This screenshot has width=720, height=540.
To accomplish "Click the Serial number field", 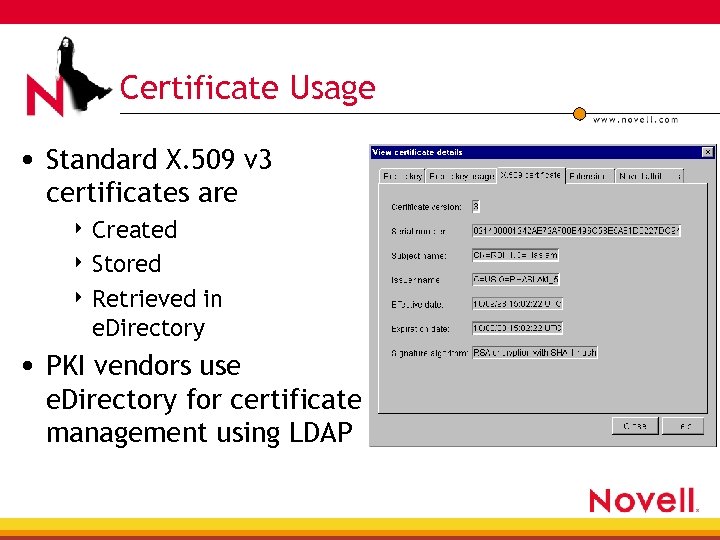I will (576, 231).
